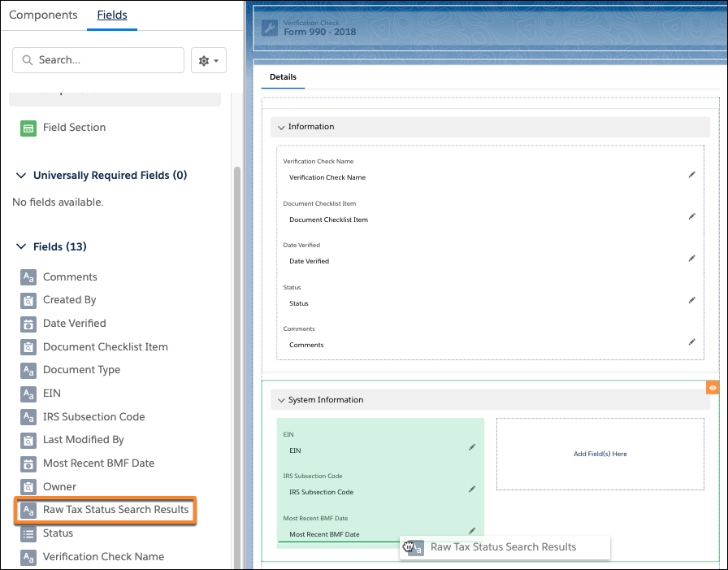This screenshot has height=570, width=728.
Task: Select Last Modified By field
Action: [83, 439]
